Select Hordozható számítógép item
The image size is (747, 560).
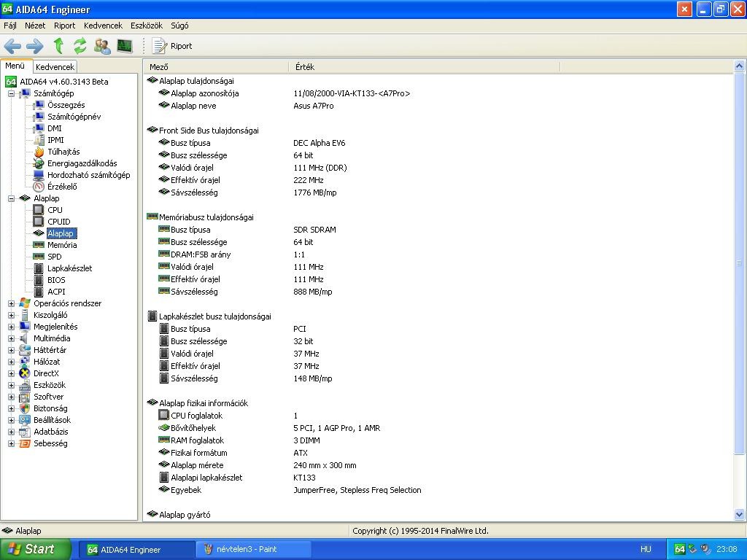88,175
